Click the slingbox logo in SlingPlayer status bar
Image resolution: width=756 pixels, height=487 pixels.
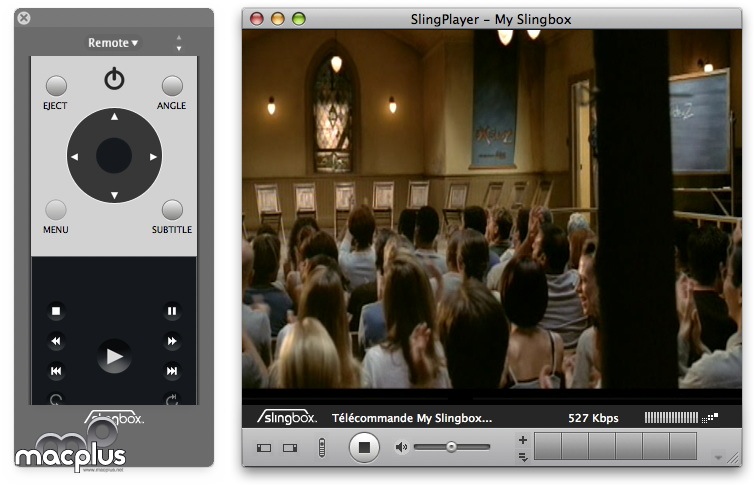(x=287, y=417)
